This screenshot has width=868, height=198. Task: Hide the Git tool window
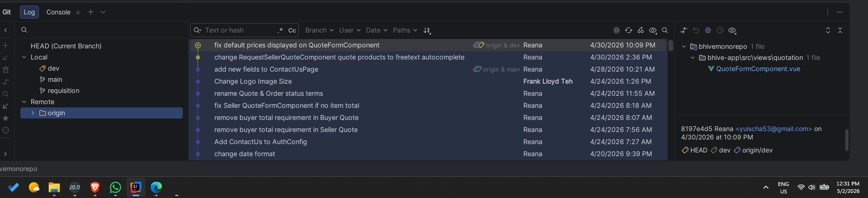coord(840,12)
